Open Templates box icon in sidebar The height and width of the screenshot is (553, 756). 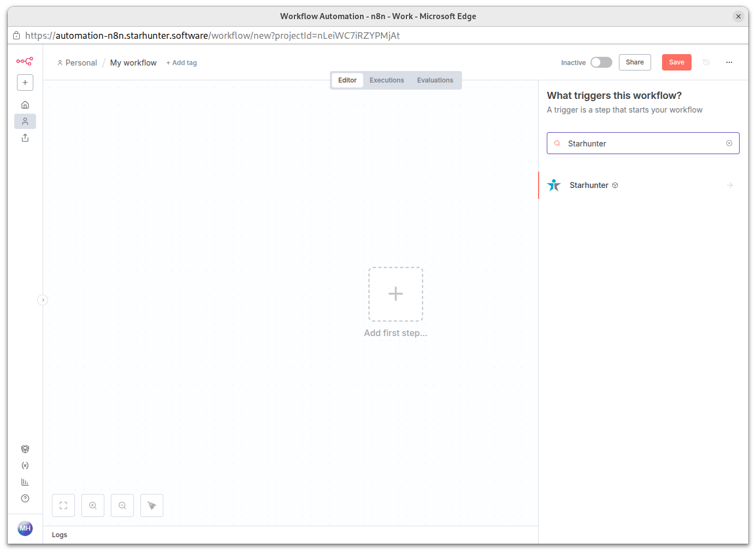[x=25, y=449]
